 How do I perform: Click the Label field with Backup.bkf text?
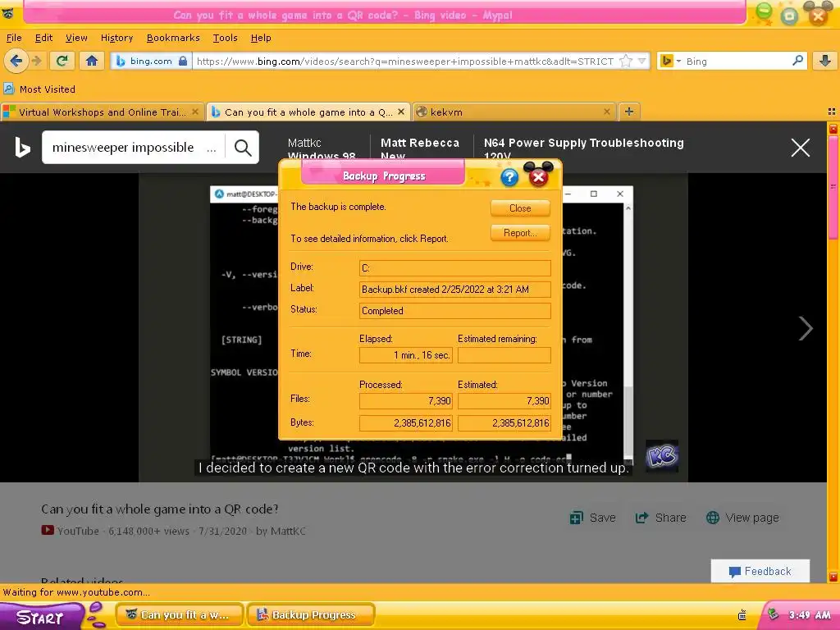[454, 290]
